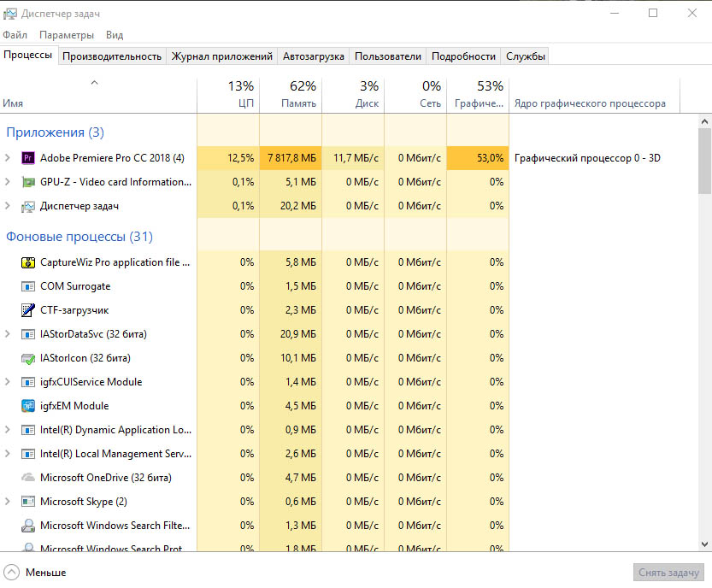Viewport: 712px width, 588px height.
Task: Click the scrollbar up arrow
Action: (704, 121)
